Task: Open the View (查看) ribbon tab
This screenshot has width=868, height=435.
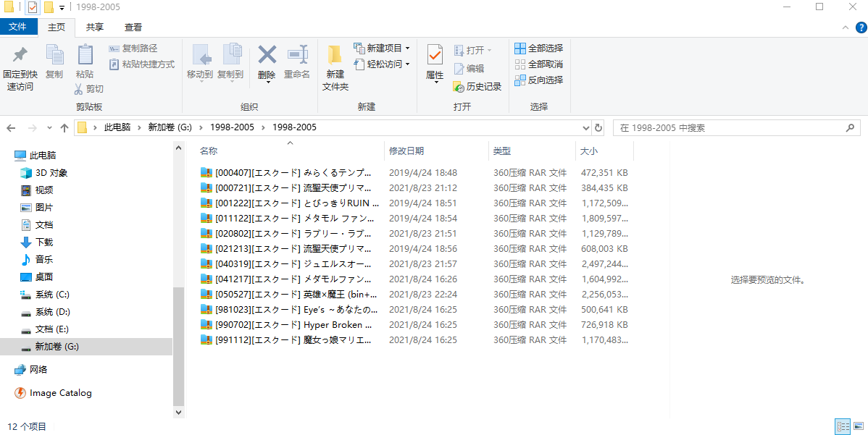Action: click(x=133, y=27)
